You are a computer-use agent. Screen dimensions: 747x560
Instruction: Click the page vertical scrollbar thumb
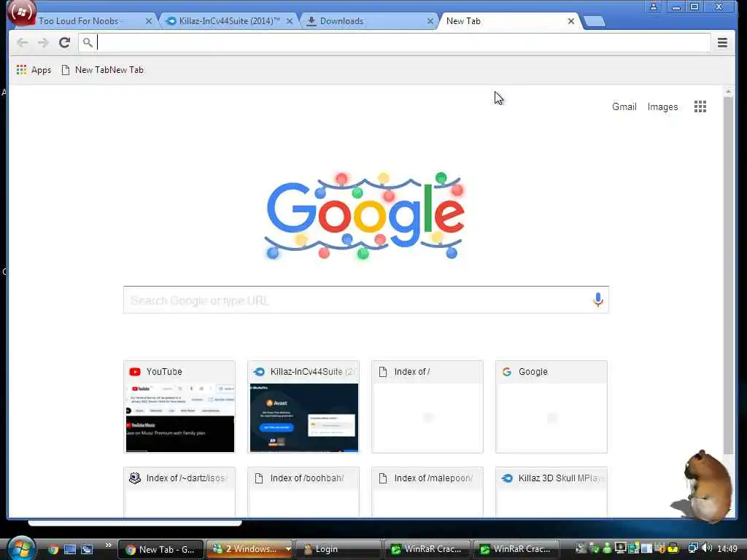click(728, 276)
